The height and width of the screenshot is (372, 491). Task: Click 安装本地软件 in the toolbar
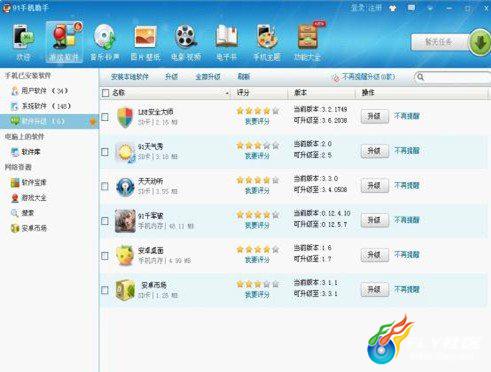pyautogui.click(x=130, y=77)
